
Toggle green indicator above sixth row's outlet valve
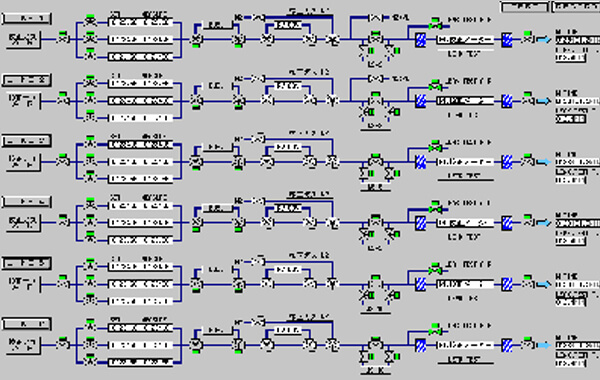pos(528,339)
